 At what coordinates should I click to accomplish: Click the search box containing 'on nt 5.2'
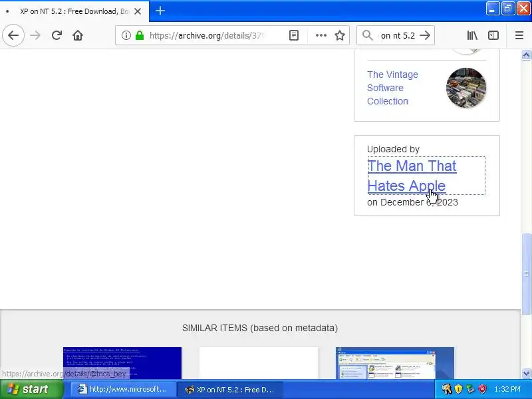[397, 35]
